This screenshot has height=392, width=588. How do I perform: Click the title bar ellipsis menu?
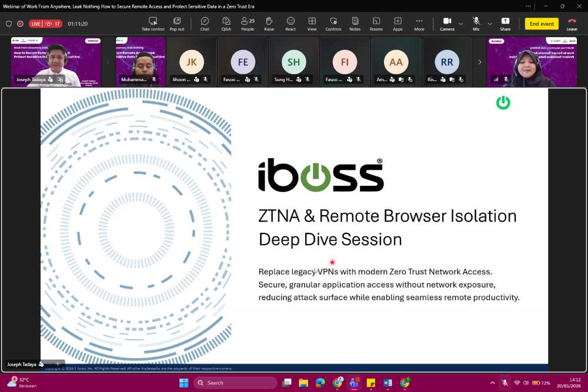tap(528, 6)
